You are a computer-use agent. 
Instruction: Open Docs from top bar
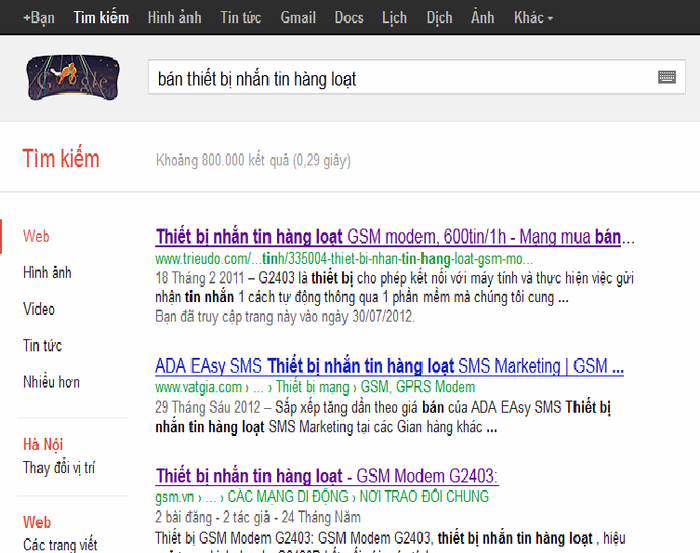(349, 18)
